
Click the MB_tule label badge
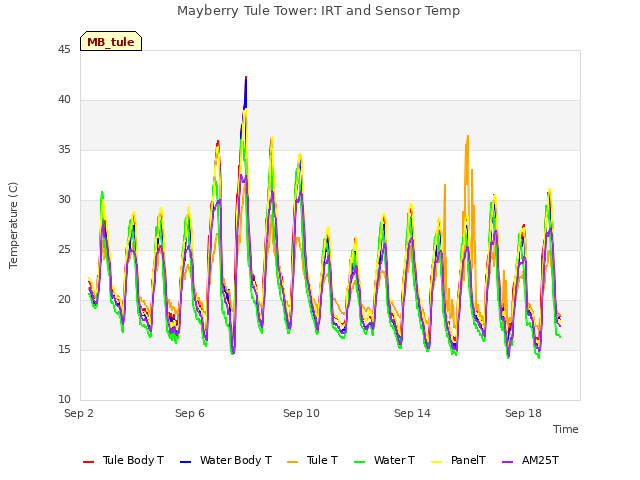[111, 41]
